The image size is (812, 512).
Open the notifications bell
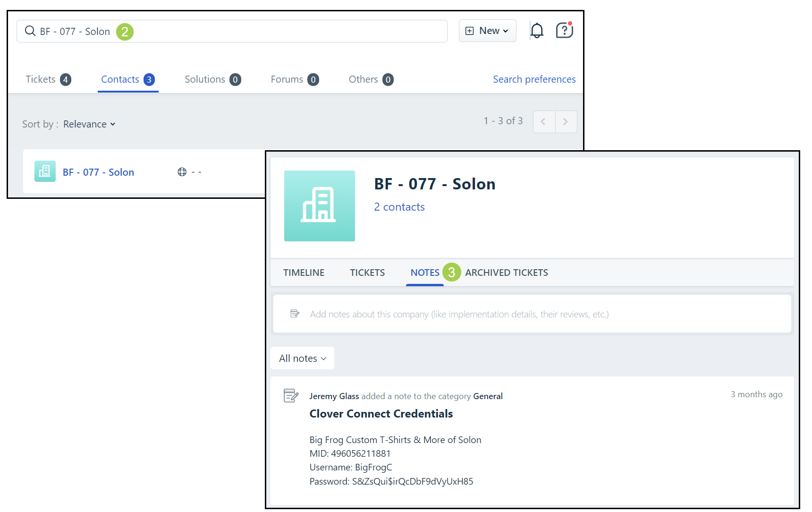tap(537, 31)
